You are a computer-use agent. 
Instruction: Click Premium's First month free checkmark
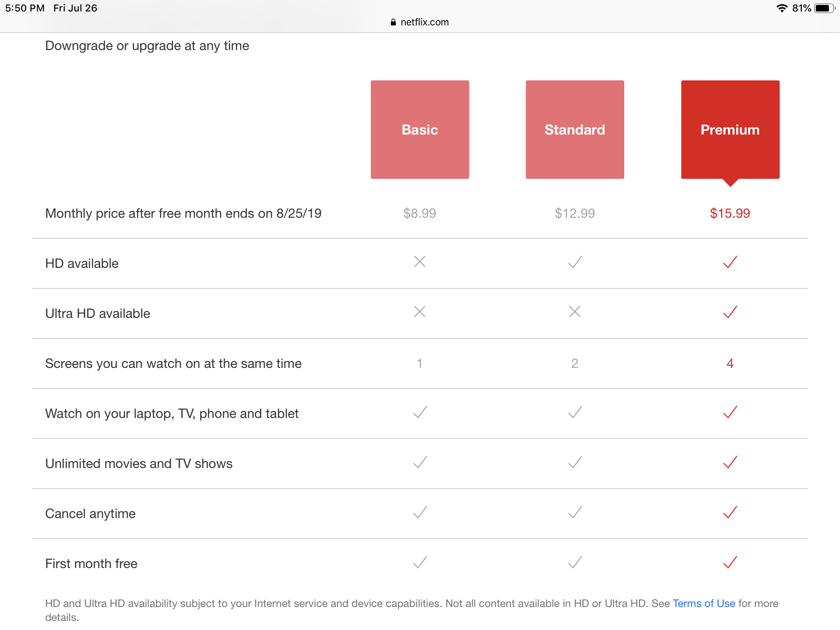(x=730, y=562)
